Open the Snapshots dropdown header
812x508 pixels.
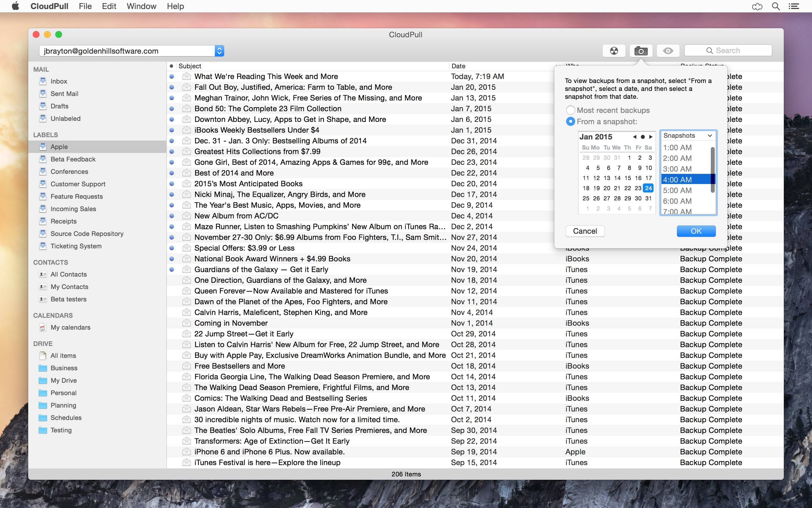688,135
